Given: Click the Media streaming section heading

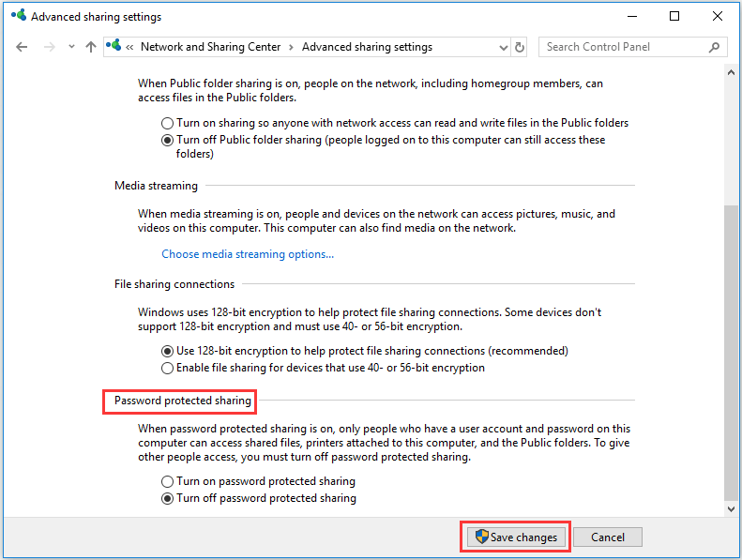Looking at the screenshot, I should tap(156, 186).
